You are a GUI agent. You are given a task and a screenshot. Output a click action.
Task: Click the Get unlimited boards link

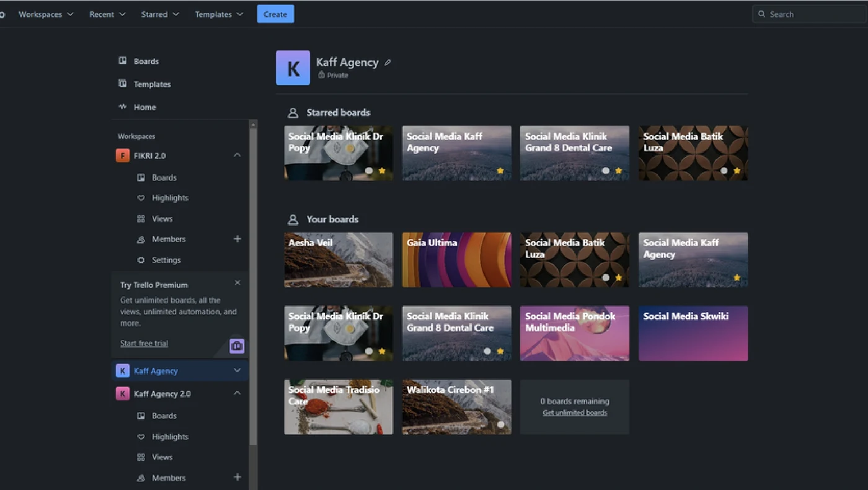point(575,413)
